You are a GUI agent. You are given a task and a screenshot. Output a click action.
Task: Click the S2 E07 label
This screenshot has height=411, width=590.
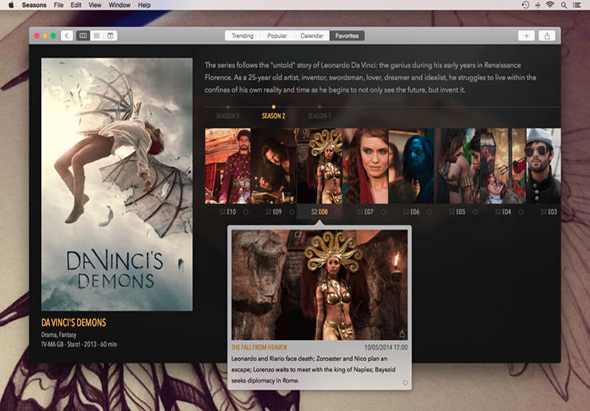coord(365,212)
